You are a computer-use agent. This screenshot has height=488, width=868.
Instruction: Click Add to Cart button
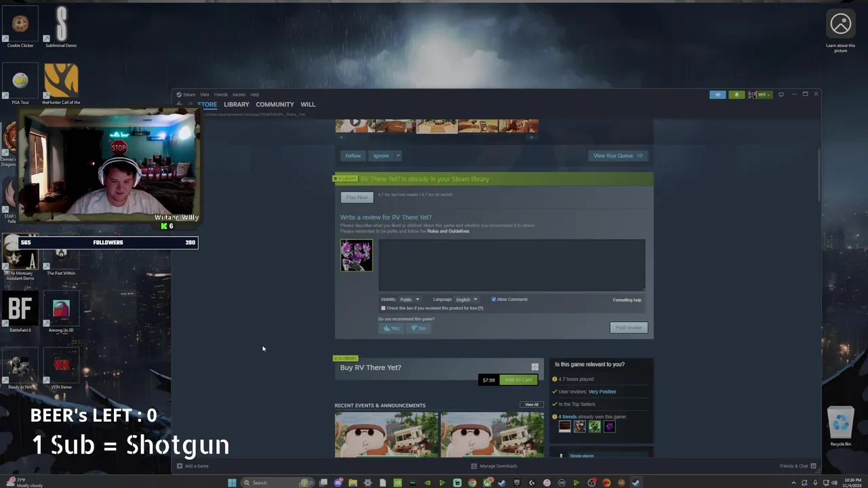[x=518, y=380]
